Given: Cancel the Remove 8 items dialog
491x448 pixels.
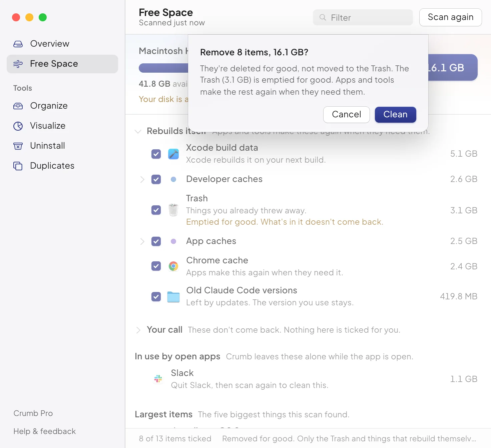Looking at the screenshot, I should pyautogui.click(x=347, y=115).
